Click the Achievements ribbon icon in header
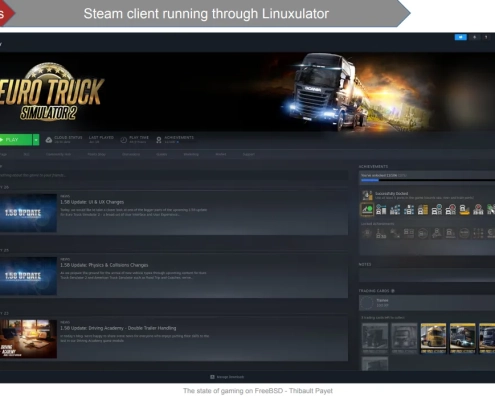Viewport: 495px width, 400px height. [x=159, y=140]
